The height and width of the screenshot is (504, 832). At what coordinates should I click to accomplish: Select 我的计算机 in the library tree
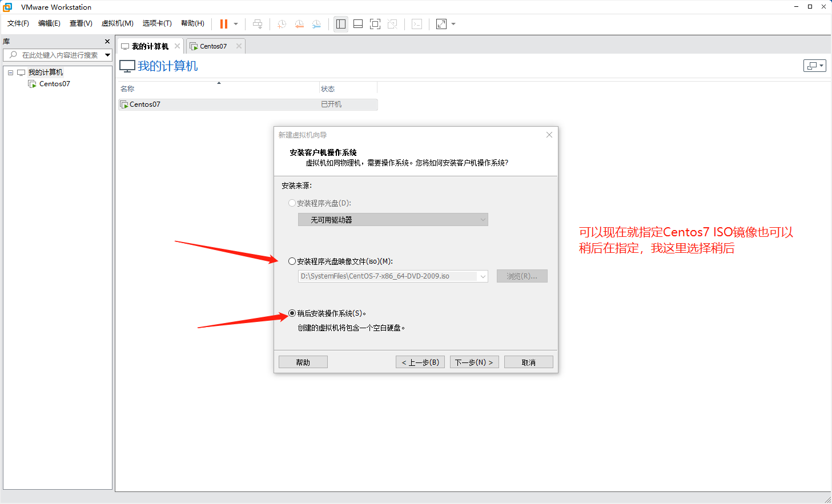[x=46, y=72]
